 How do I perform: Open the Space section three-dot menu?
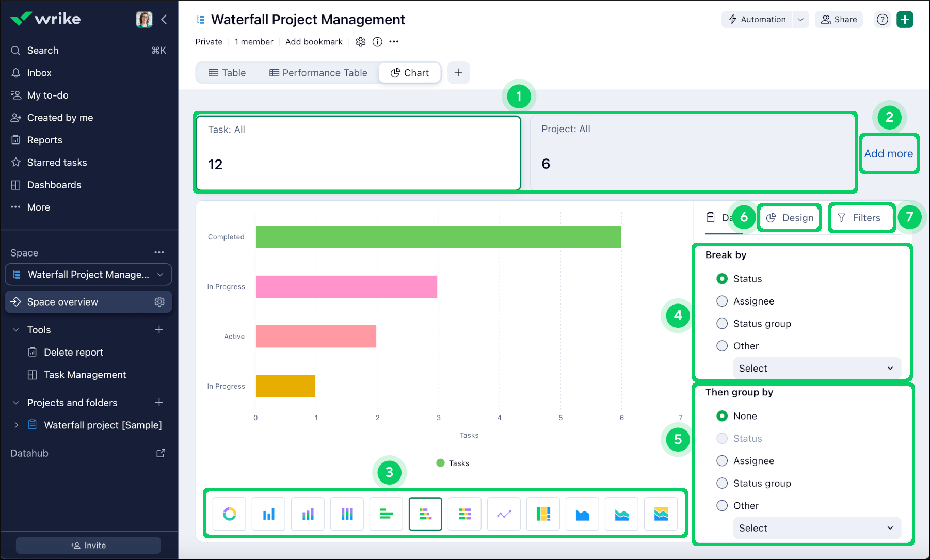coord(159,252)
